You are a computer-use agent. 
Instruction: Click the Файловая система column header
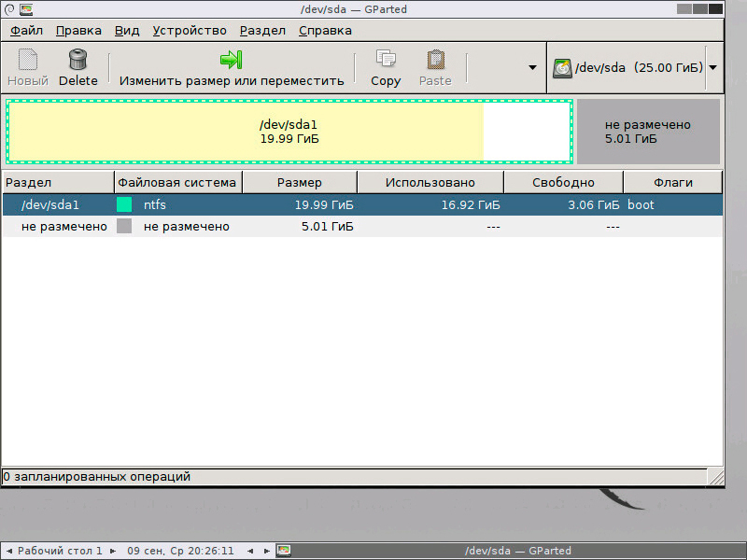[178, 182]
